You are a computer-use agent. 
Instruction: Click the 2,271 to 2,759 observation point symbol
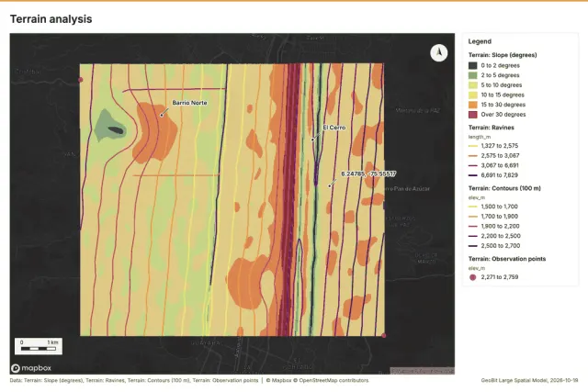(473, 277)
